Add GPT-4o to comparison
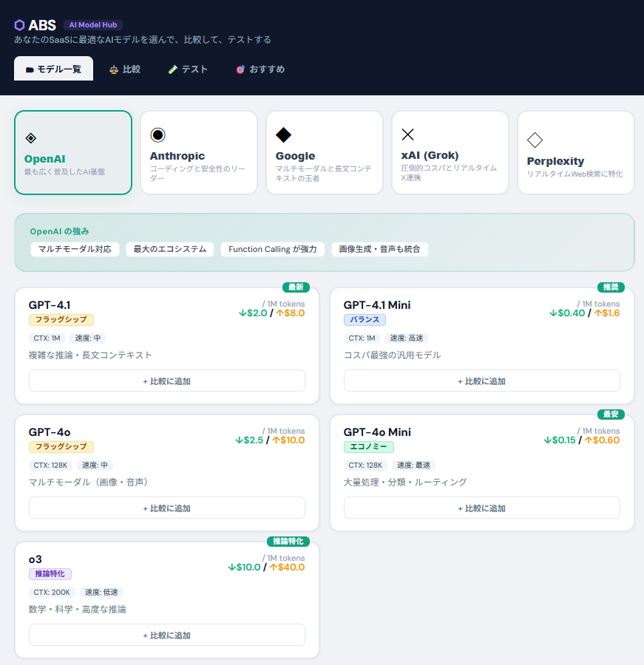This screenshot has width=644, height=665. 167,508
